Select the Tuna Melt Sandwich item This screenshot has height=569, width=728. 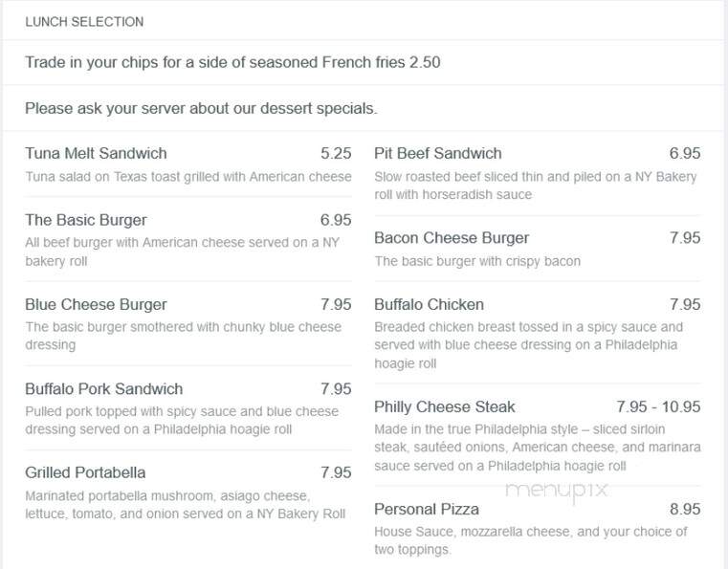point(96,153)
